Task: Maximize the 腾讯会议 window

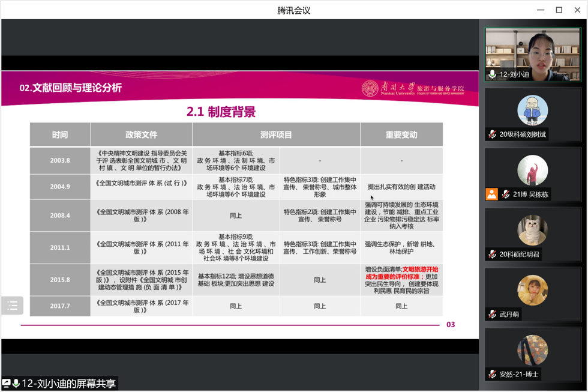Action: click(559, 10)
